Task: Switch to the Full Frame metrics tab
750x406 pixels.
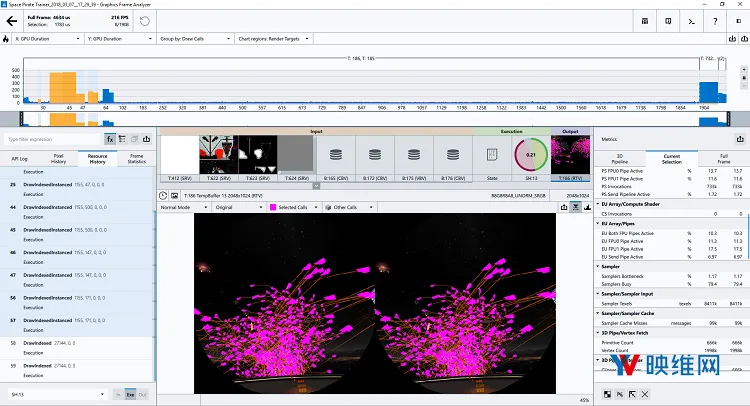Action: [724, 159]
